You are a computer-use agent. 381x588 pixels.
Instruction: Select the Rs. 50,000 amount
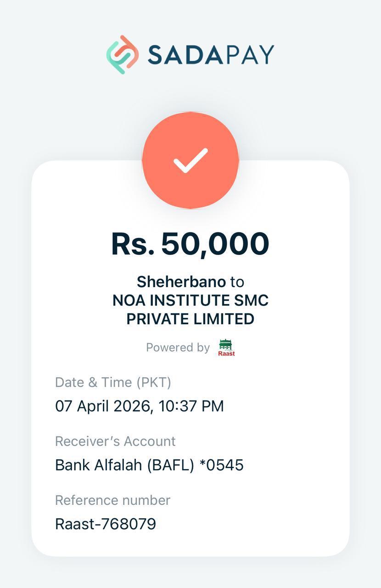(190, 243)
